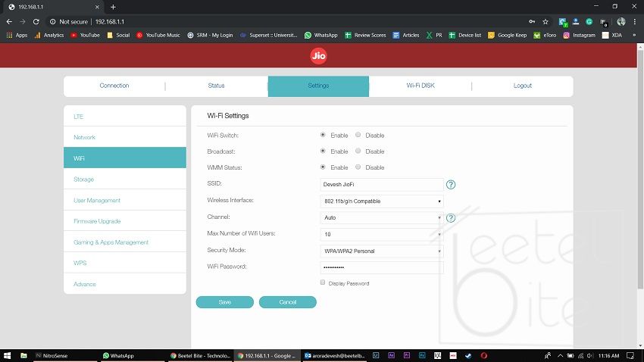The width and height of the screenshot is (644, 362).
Task: Open the Max Number of Wifi Users dropdown
Action: 382,234
